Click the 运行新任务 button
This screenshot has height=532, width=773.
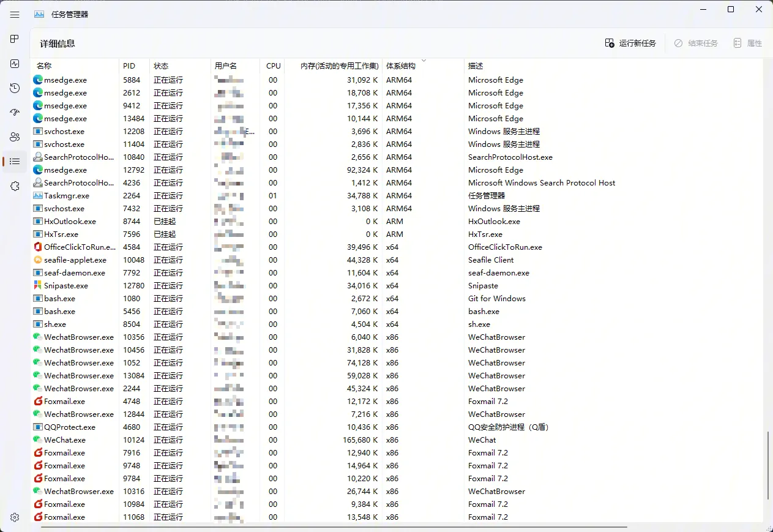click(630, 43)
